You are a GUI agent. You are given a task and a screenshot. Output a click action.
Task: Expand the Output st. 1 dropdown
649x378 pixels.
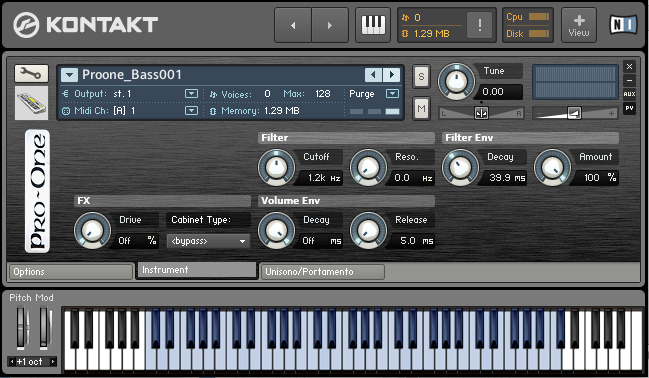tap(191, 94)
